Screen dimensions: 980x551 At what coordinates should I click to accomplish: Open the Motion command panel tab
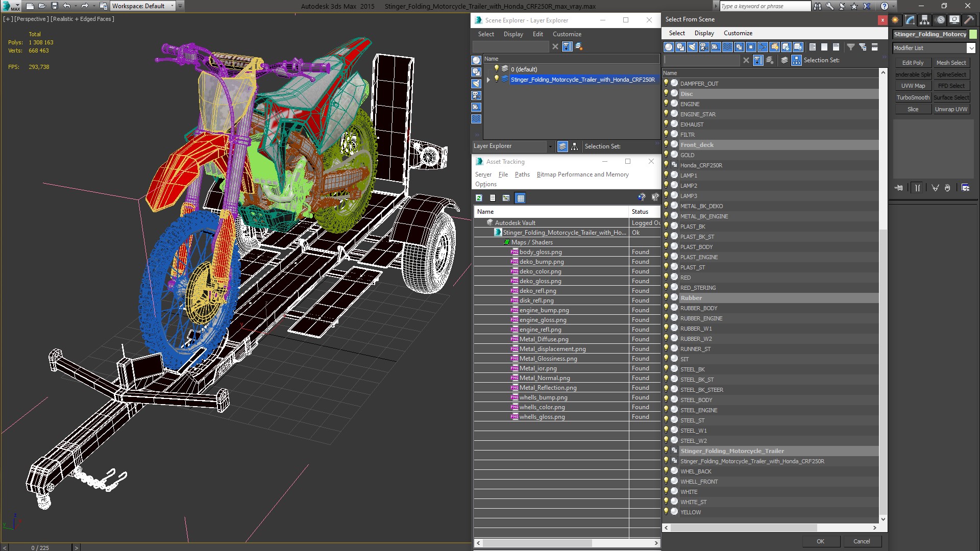[940, 20]
